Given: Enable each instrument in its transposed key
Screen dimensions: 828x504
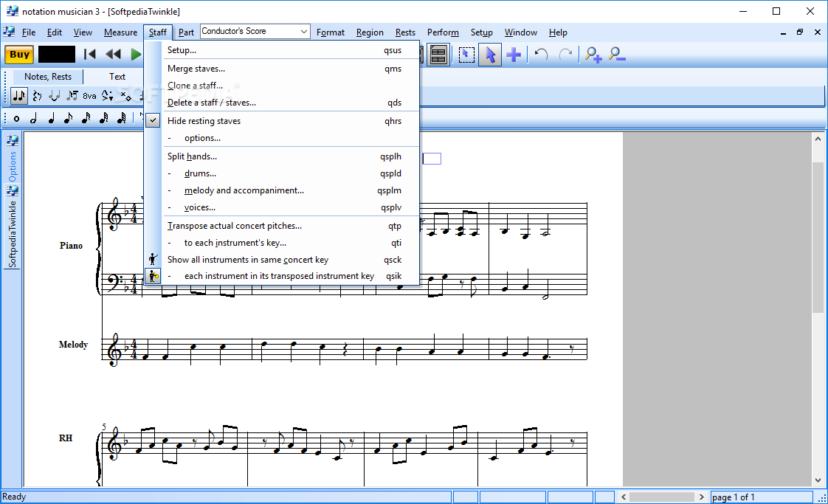Looking at the screenshot, I should (x=279, y=276).
